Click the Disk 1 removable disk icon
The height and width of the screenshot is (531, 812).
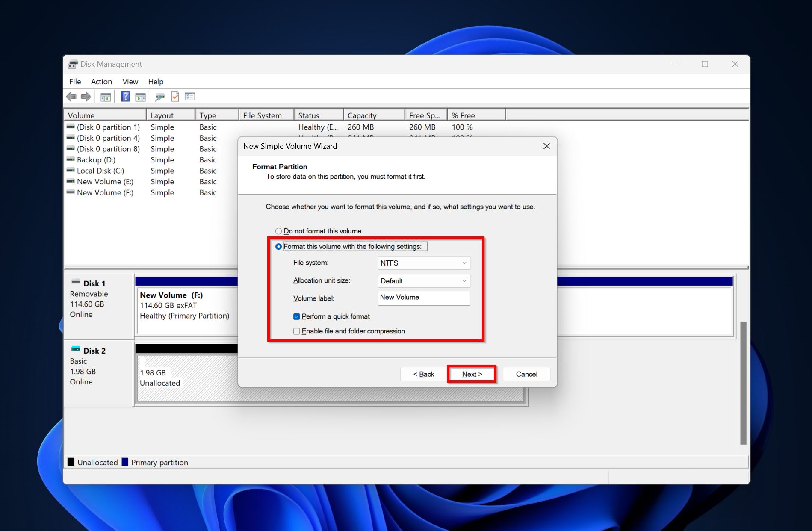[x=76, y=282]
